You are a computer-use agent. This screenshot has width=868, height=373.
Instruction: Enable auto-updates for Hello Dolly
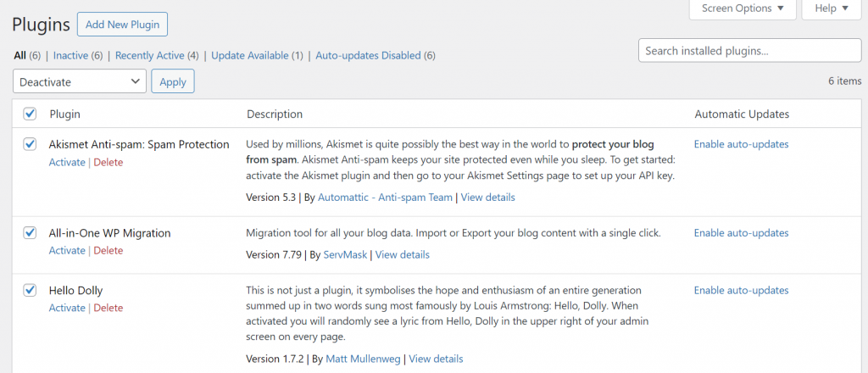(x=741, y=290)
